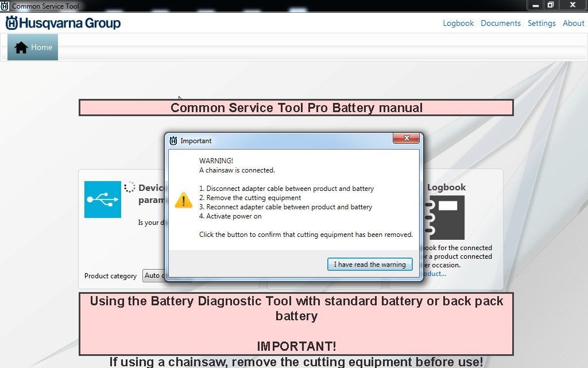Viewport: 588px width, 368px height.
Task: Open the Product category dropdown
Action: pyautogui.click(x=155, y=275)
